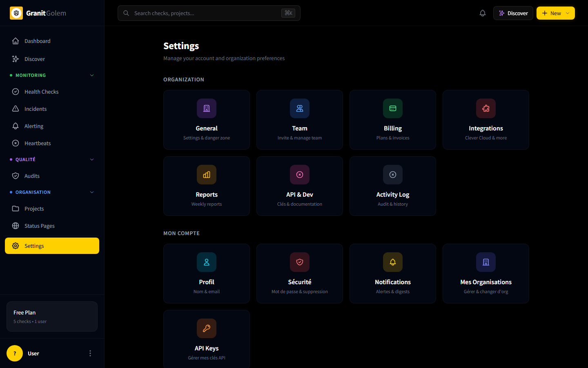Open Activity Log audit card
This screenshot has width=588, height=368.
point(393,186)
